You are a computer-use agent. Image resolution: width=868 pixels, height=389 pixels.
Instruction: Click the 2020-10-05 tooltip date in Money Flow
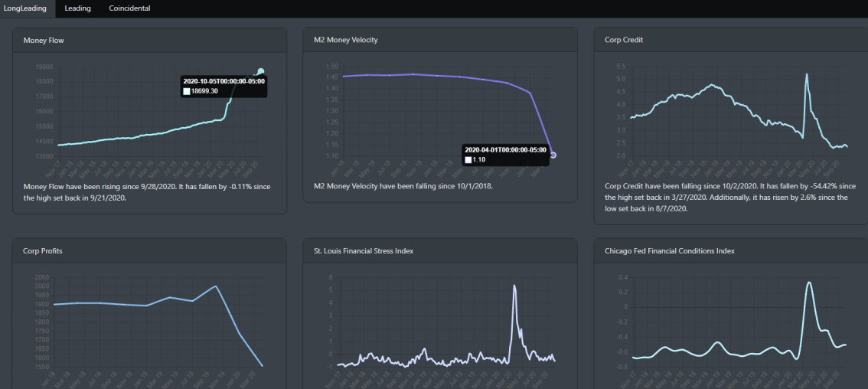point(224,81)
